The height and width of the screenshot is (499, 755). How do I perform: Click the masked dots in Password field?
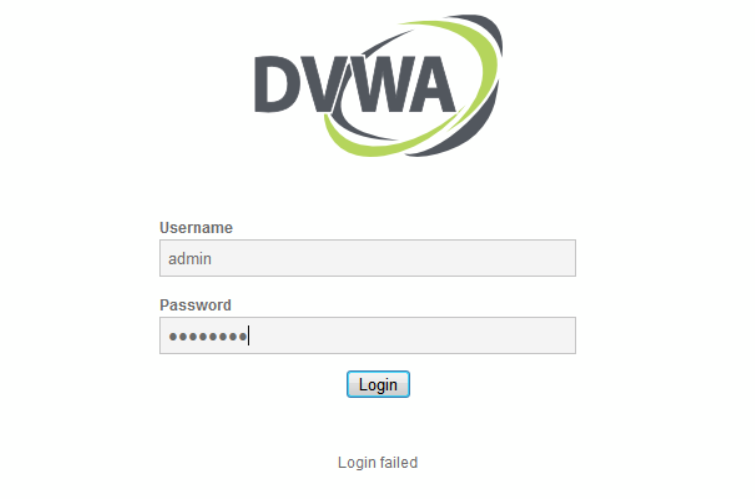point(208,336)
